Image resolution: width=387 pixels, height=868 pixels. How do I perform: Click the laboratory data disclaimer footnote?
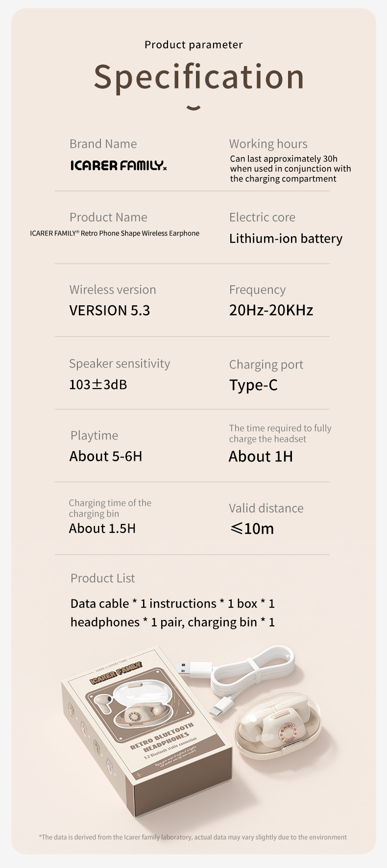click(193, 837)
